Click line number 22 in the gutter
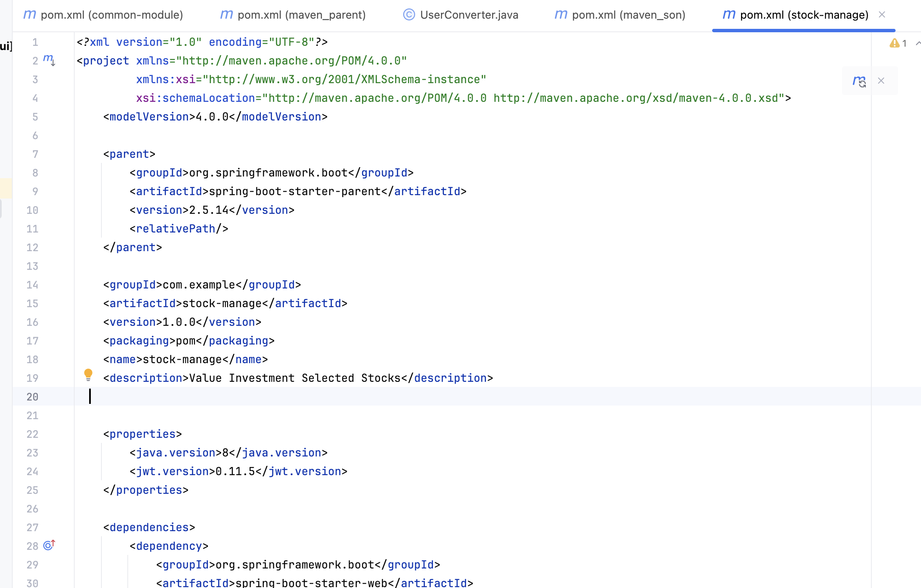Screen dimensions: 921x588 32,434
